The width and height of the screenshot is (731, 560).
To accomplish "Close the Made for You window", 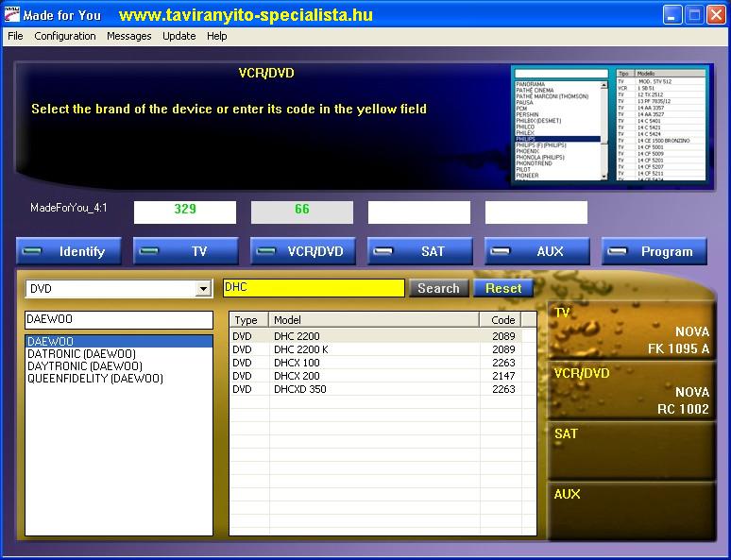I will coord(716,15).
